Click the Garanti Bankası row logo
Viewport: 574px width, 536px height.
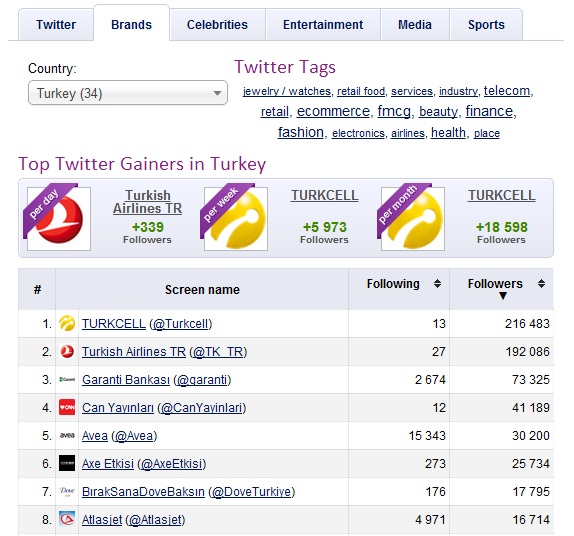(67, 380)
